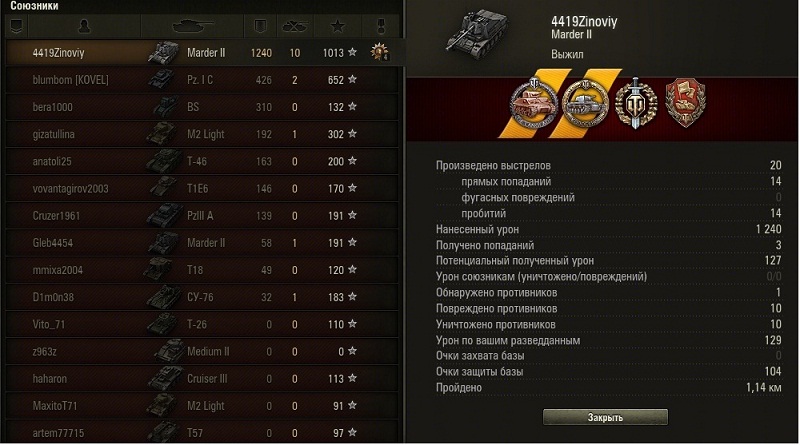Sort by tank vehicle column icon
This screenshot has height=445, width=800.
click(x=193, y=26)
